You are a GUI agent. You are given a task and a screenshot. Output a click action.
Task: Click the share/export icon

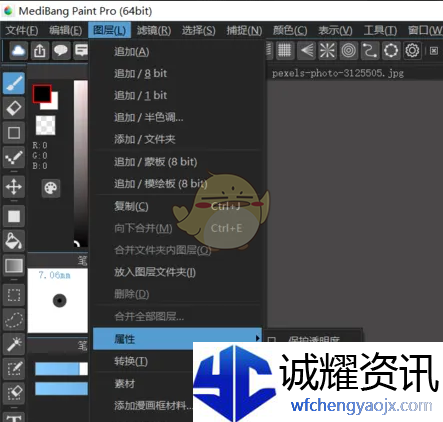(x=40, y=51)
